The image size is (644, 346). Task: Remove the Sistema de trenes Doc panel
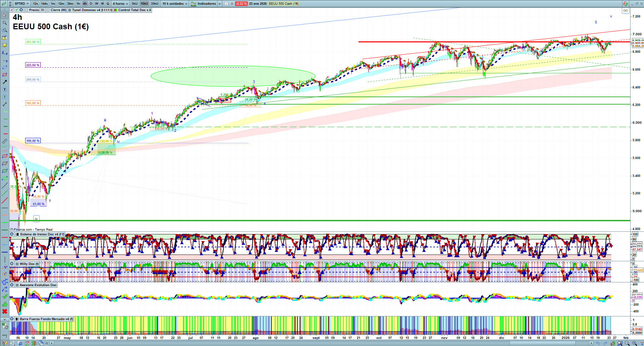click(12, 234)
